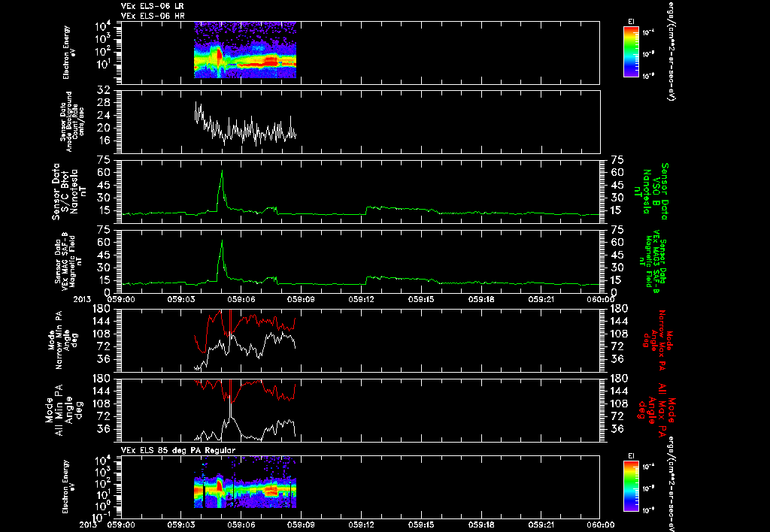Viewport: 770px width, 532px height.
Task: Click "059:15" on the bottom time axis
Action: pos(421,524)
